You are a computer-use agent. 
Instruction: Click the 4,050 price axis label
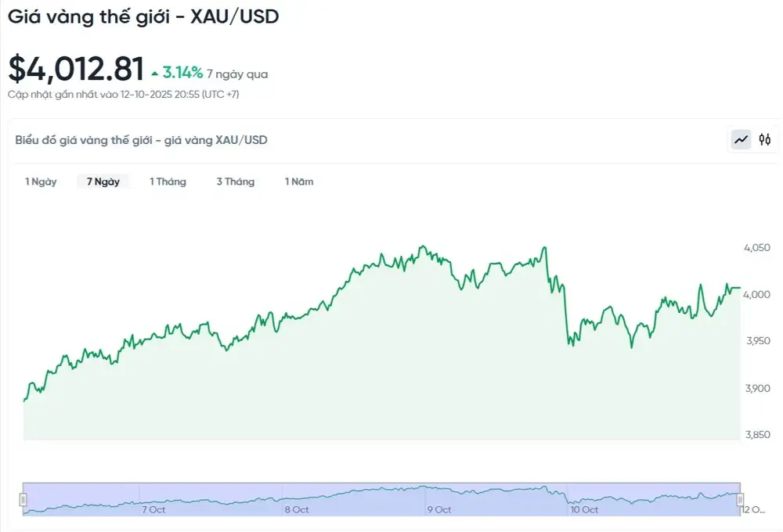(x=756, y=248)
